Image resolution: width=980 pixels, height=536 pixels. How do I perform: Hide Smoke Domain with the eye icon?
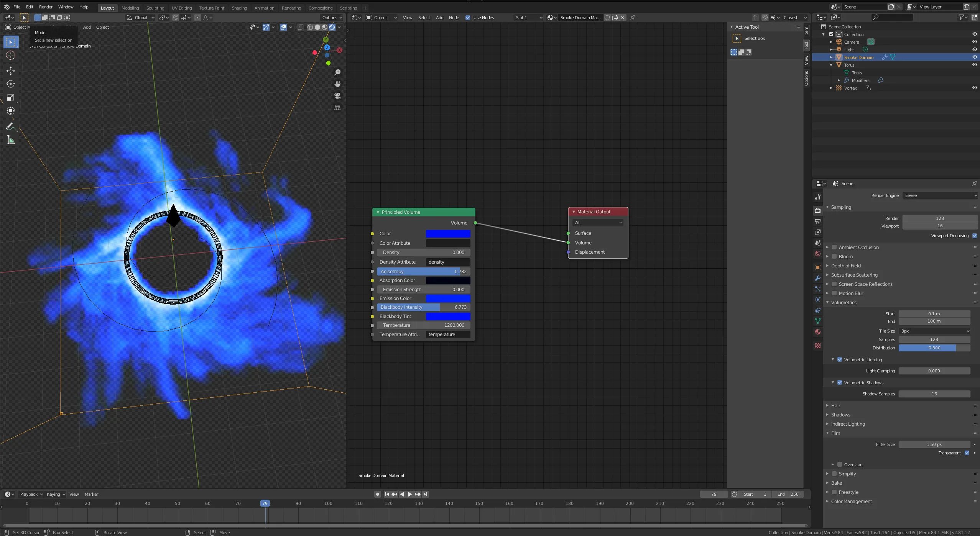(974, 57)
